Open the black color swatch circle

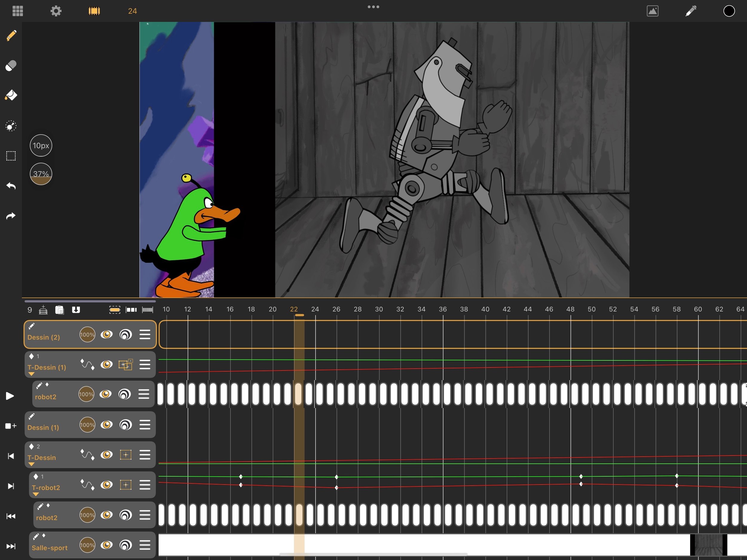pyautogui.click(x=729, y=11)
